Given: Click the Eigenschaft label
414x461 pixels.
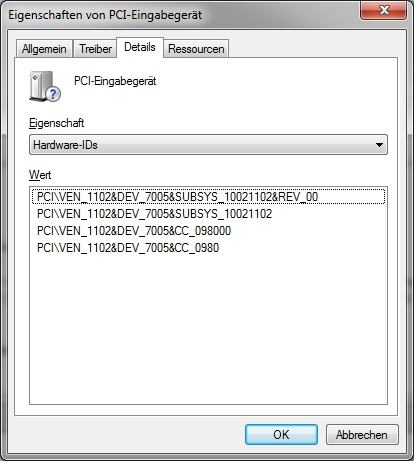Looking at the screenshot, I should (57, 123).
